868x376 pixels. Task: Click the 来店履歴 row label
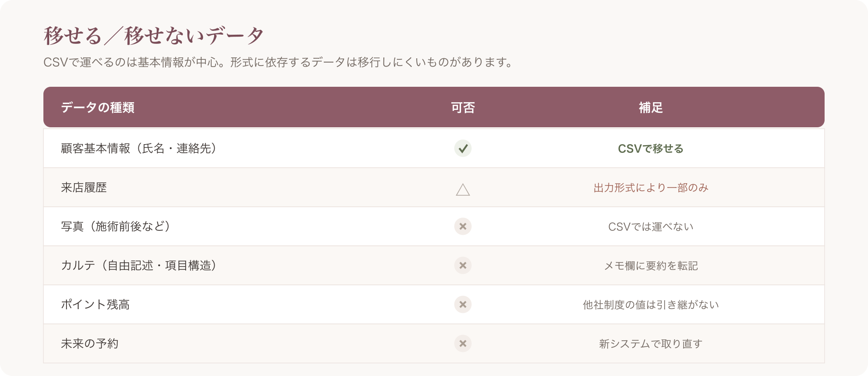pos(84,188)
